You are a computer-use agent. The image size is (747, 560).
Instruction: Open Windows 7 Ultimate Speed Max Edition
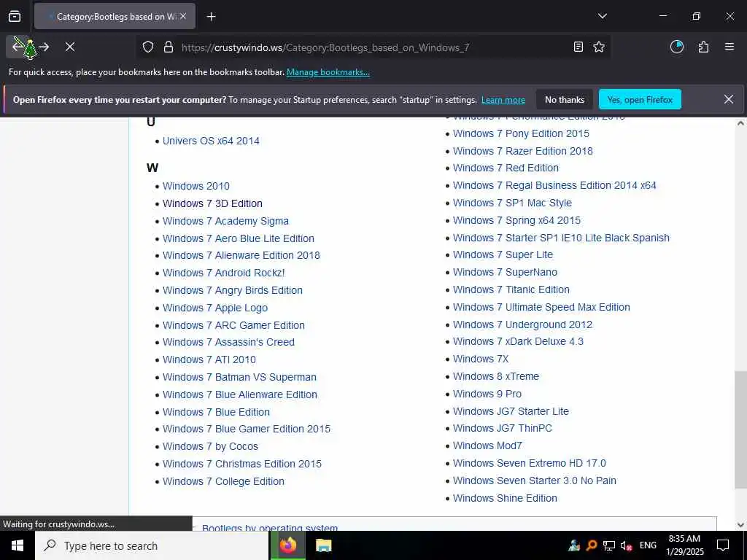coord(541,307)
